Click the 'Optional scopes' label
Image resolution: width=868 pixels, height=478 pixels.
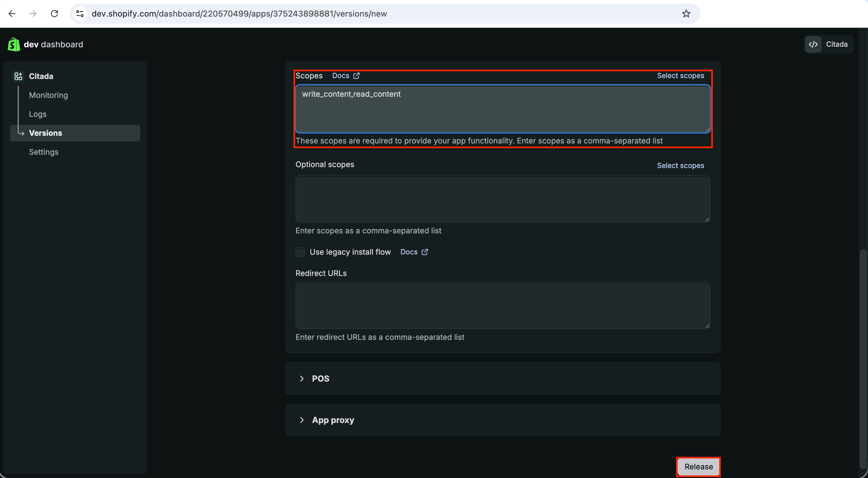(x=325, y=164)
